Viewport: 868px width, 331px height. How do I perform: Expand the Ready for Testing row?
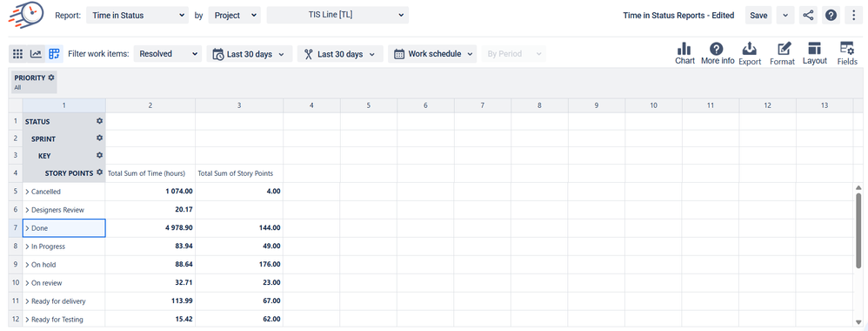pos(27,320)
